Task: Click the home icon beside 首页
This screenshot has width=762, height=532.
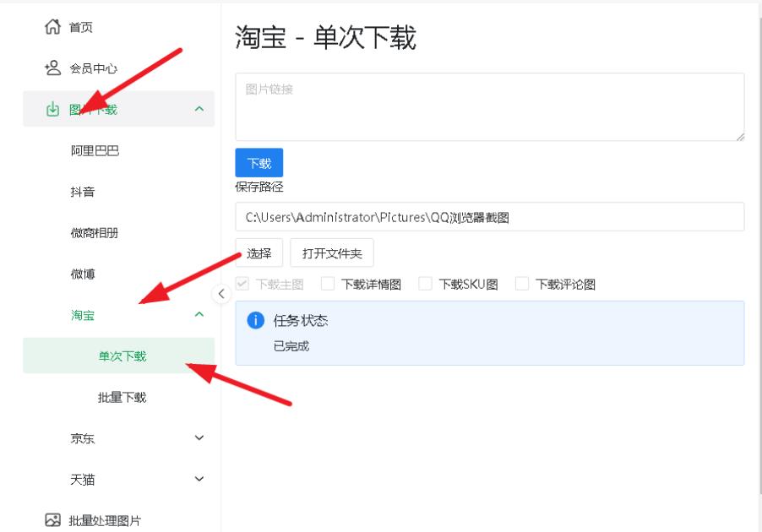Action: click(x=52, y=27)
